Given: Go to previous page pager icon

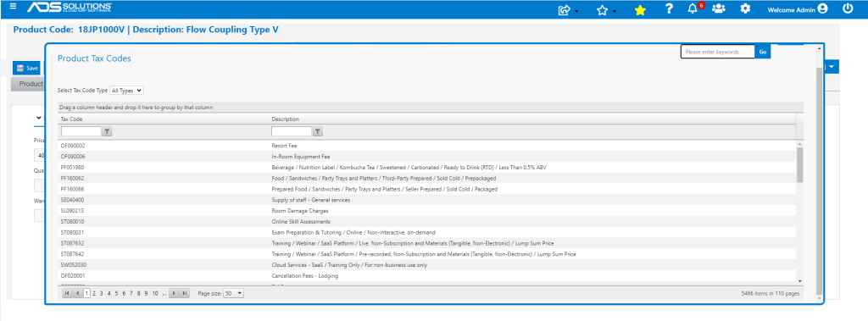Looking at the screenshot, I should click(77, 293).
